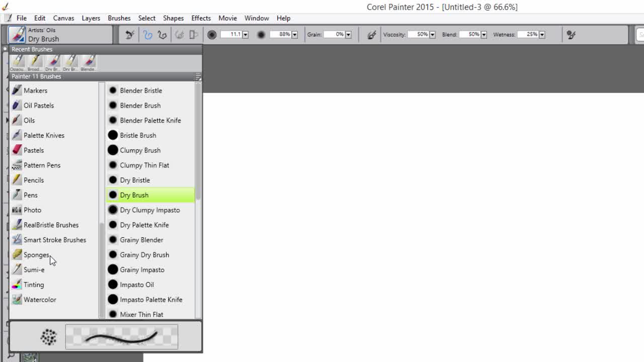Image resolution: width=644 pixels, height=362 pixels.
Task: Select Impasto Palette Knife variant
Action: click(151, 300)
